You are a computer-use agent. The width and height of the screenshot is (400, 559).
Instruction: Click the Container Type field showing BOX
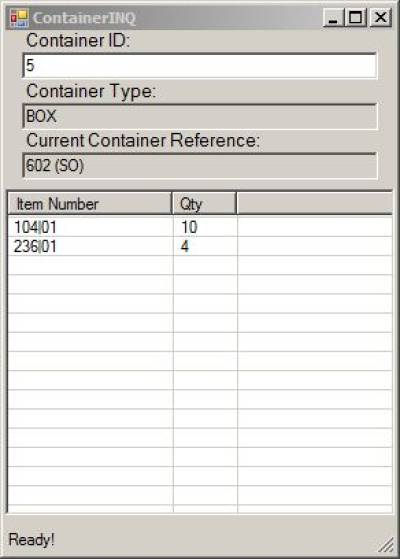click(200, 116)
